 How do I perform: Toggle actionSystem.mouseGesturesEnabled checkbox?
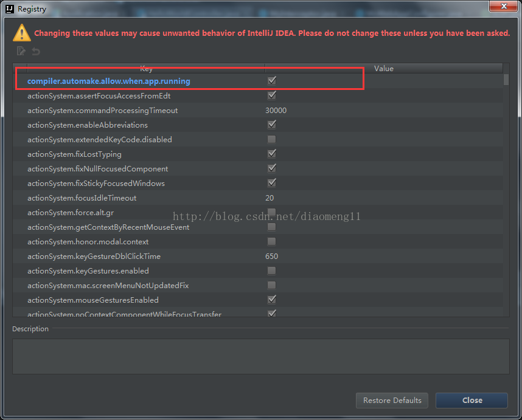272,300
